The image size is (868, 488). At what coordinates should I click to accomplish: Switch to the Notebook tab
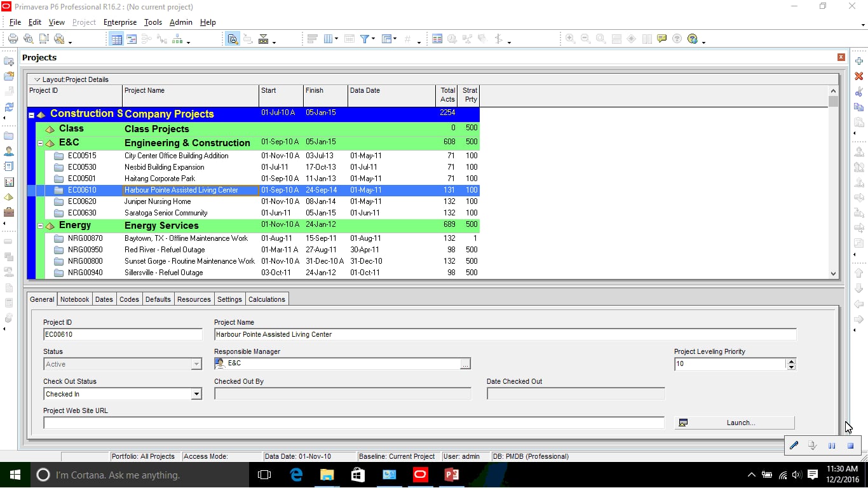click(75, 299)
